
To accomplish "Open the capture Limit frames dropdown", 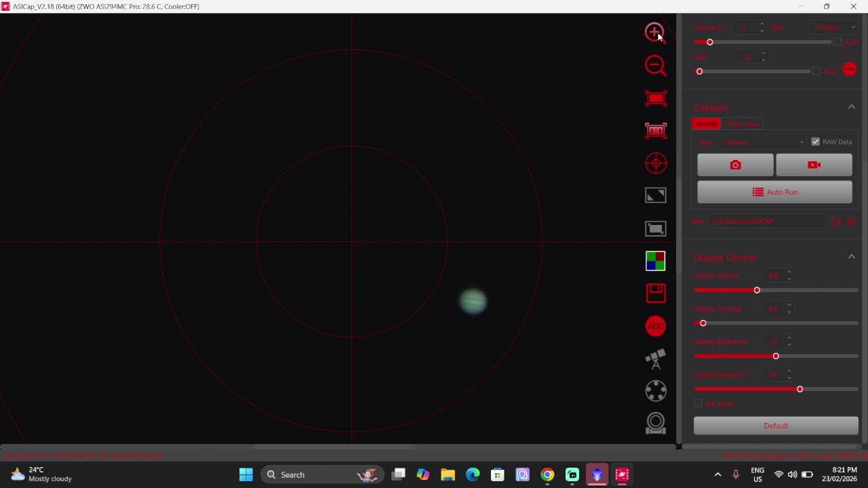I will 762,142.
